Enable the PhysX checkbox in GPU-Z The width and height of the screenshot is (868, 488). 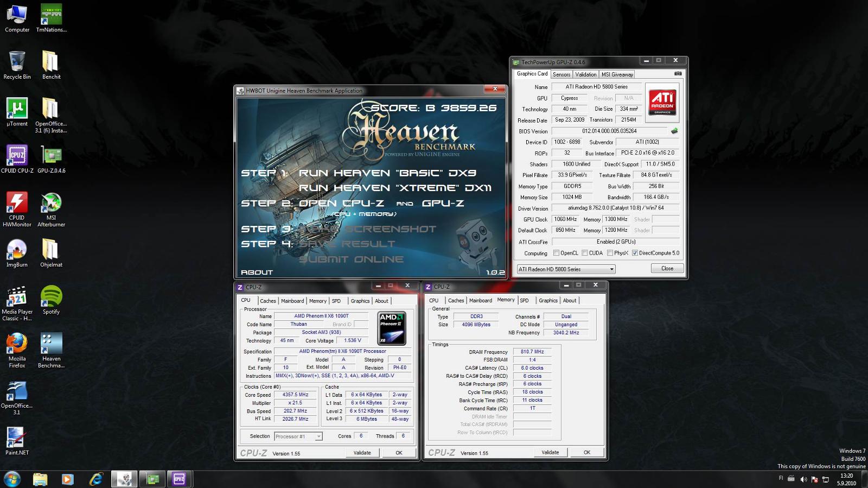pyautogui.click(x=610, y=253)
